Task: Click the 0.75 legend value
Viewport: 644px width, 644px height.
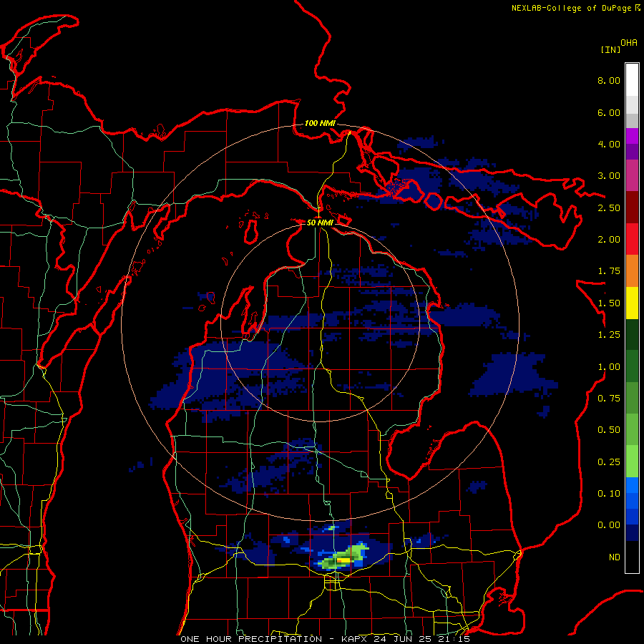Action: coord(609,399)
